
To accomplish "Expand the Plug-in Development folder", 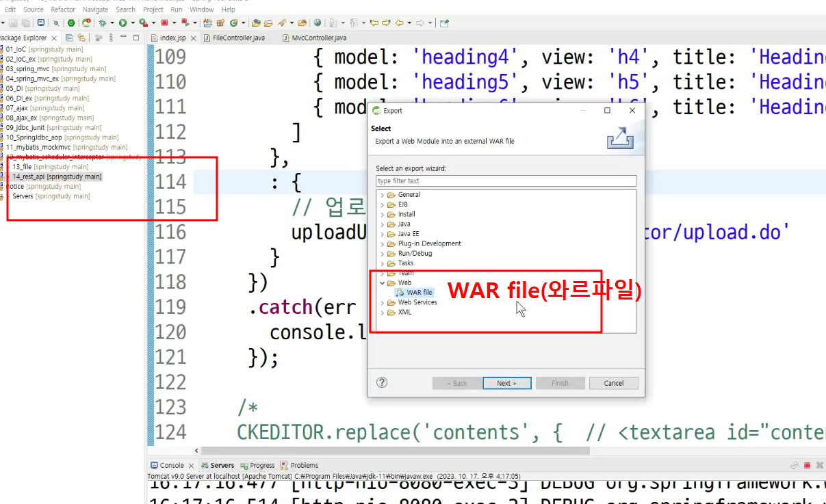I will pyautogui.click(x=383, y=243).
